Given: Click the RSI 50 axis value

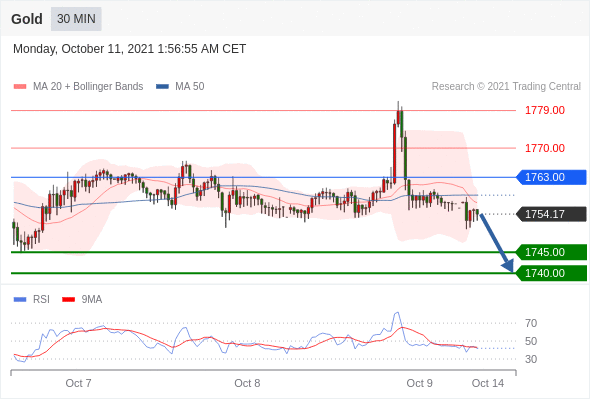Looking at the screenshot, I should tap(531, 341).
